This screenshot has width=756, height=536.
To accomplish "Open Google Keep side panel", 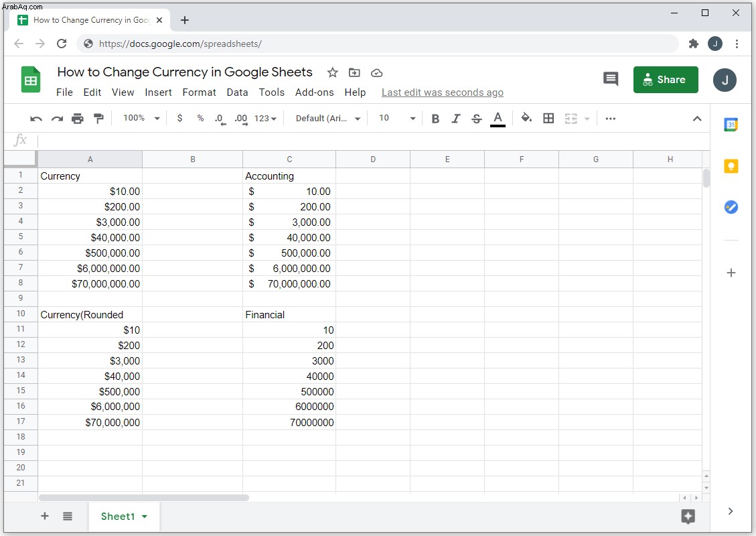I will 731,166.
